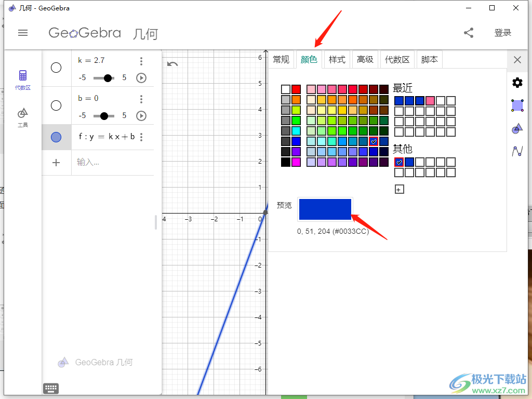Play the animation for slider k
The image size is (532, 399).
[x=141, y=78]
